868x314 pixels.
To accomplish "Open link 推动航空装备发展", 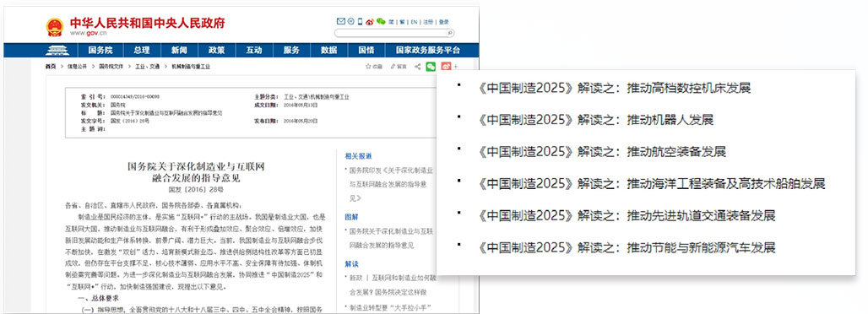I will [676, 151].
